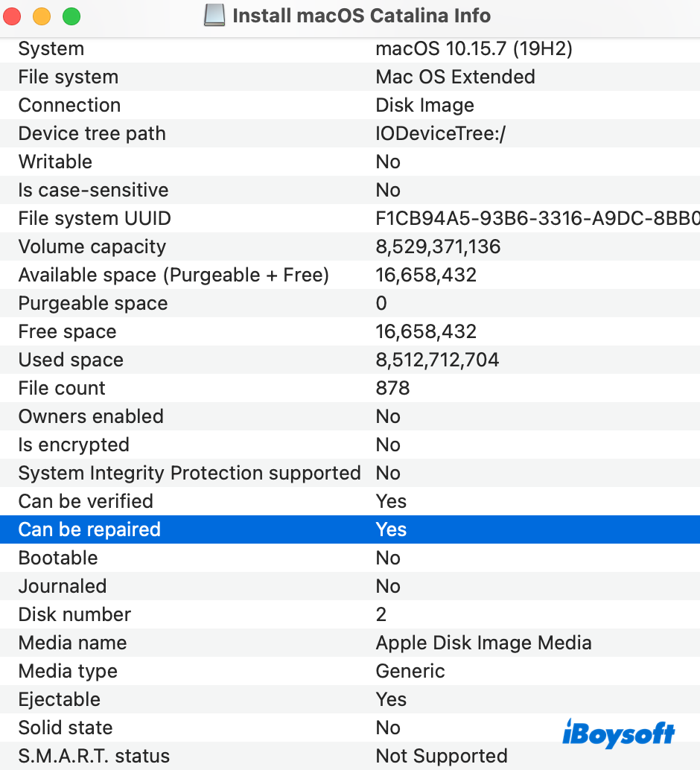Click the iBoysoft logo watermark

(x=619, y=733)
